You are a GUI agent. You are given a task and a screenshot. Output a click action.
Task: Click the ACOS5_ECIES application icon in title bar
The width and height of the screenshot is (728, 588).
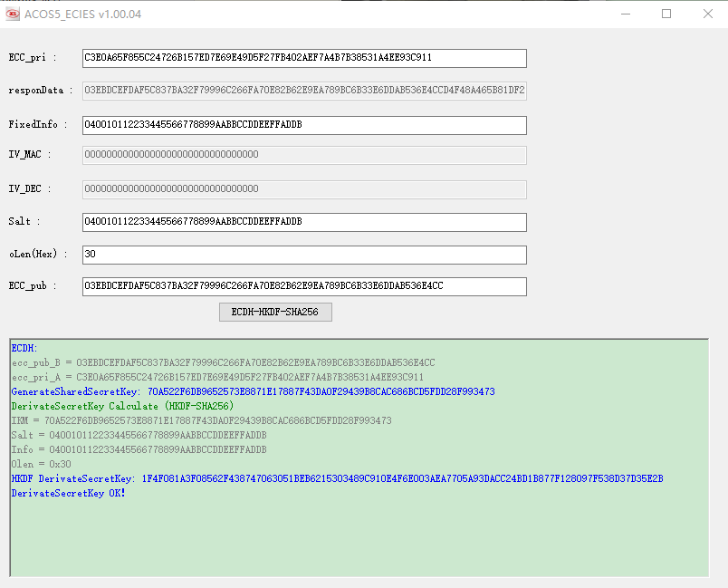[x=12, y=14]
